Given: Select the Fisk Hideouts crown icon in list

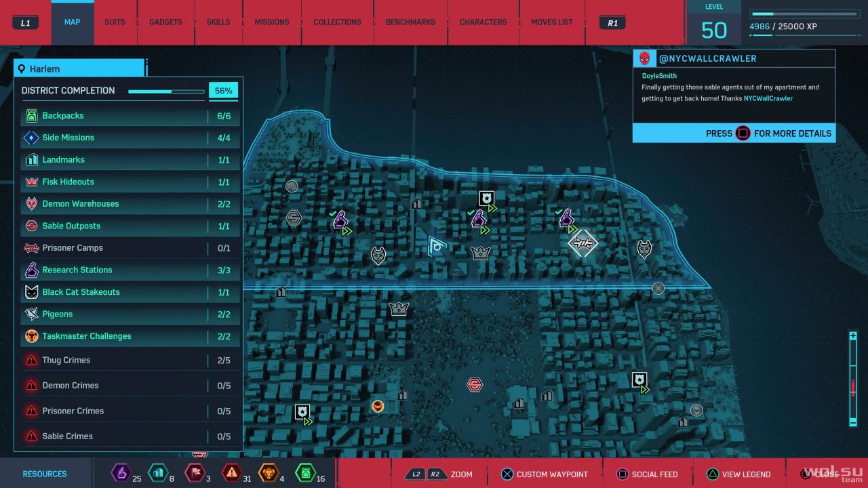Looking at the screenshot, I should [x=31, y=182].
